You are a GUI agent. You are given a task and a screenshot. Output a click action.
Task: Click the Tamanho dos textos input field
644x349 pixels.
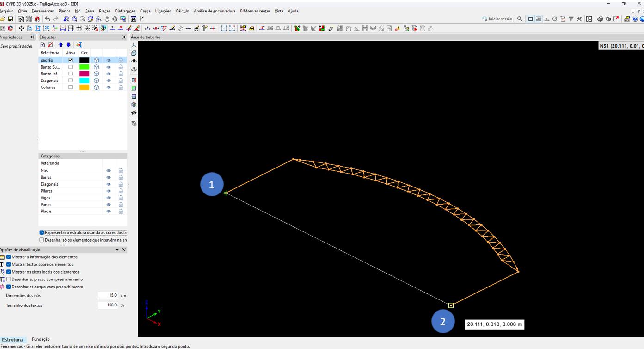point(108,305)
